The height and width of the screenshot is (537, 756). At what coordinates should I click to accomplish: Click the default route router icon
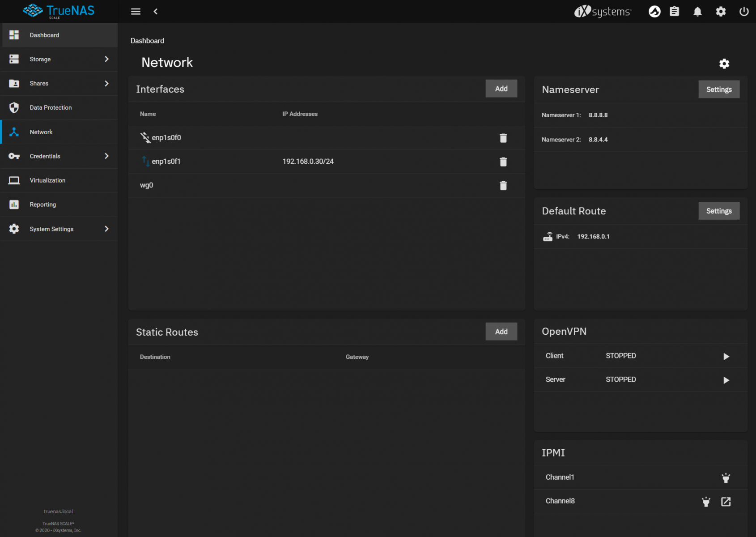(x=548, y=236)
